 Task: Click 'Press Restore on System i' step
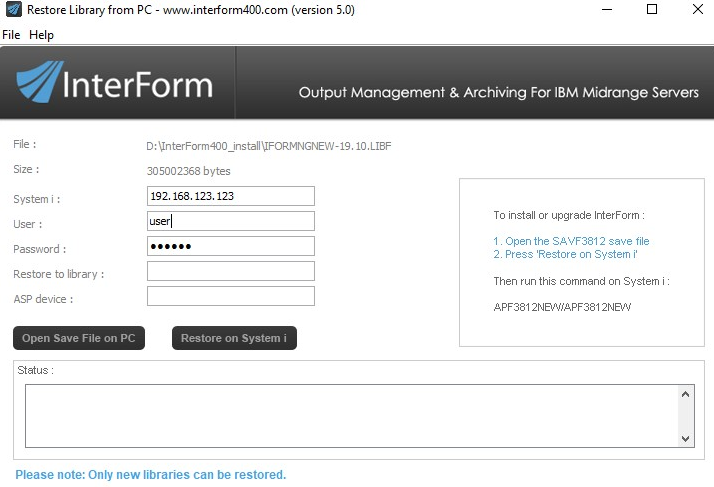pos(565,254)
